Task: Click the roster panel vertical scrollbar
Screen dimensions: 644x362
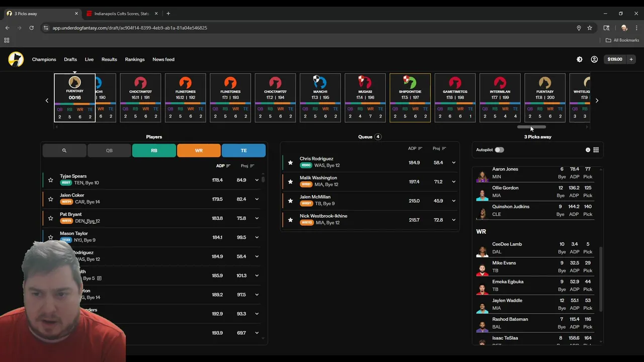Action: [601, 279]
